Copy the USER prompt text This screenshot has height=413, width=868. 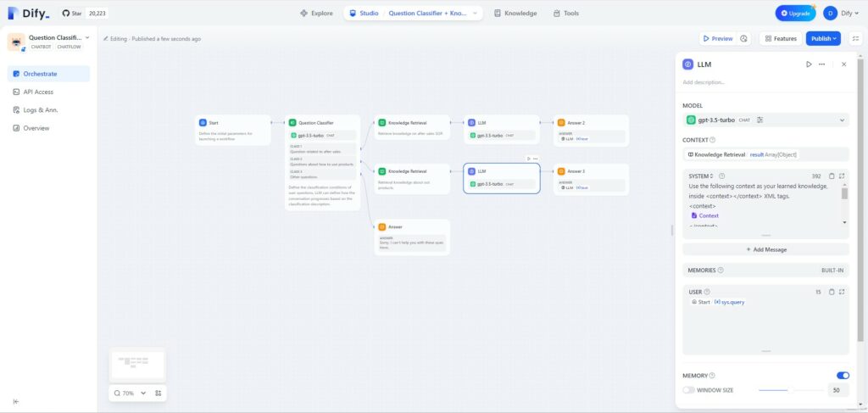click(x=832, y=292)
